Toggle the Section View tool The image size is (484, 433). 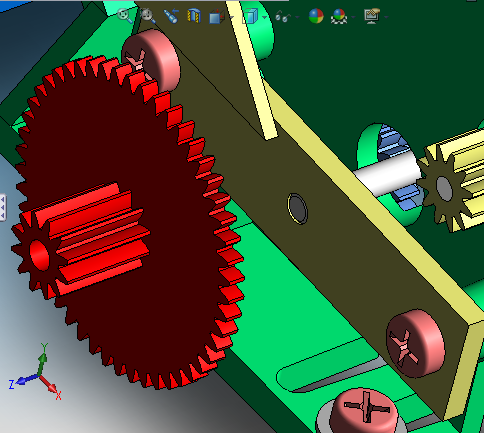(x=194, y=16)
